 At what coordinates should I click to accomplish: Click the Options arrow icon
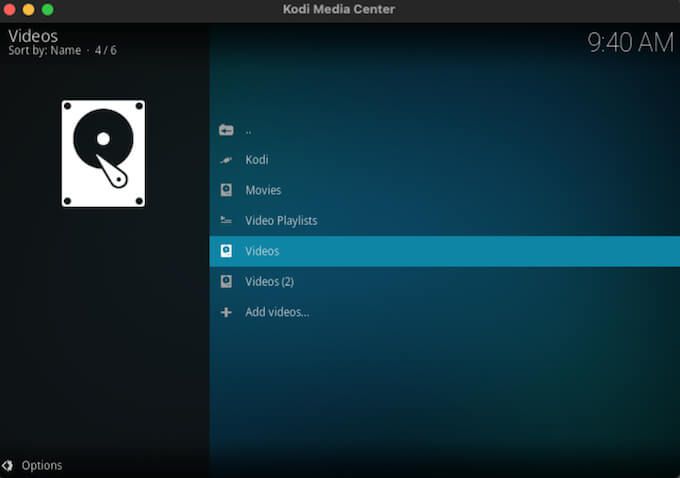point(7,465)
